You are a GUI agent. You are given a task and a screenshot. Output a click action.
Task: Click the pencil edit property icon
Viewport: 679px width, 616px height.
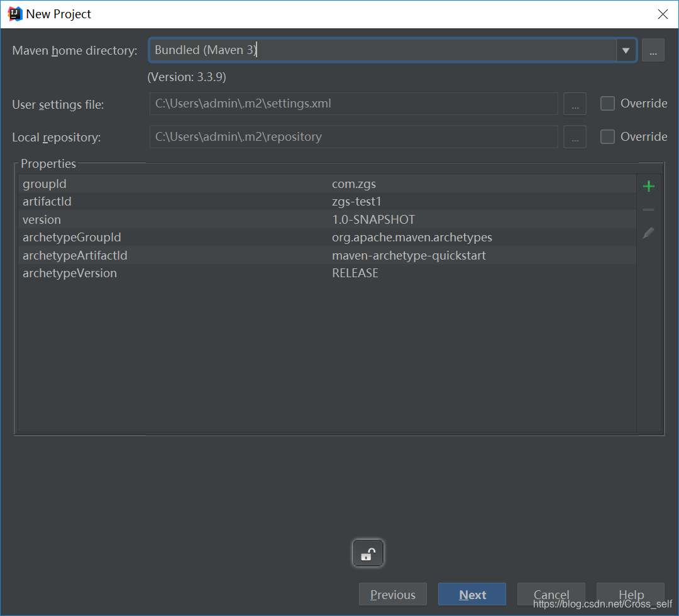[x=648, y=233]
